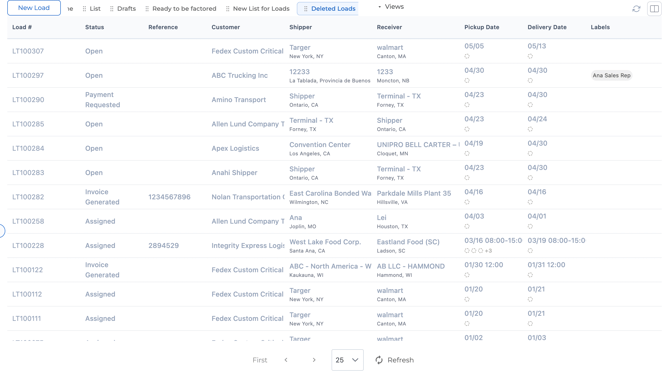Click pickup status icon for LT100284

coord(467,154)
